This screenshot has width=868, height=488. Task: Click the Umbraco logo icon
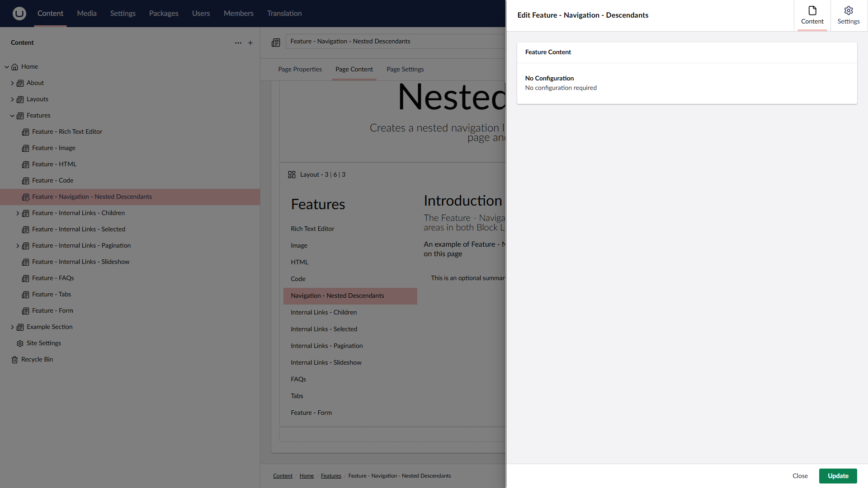pos(19,14)
